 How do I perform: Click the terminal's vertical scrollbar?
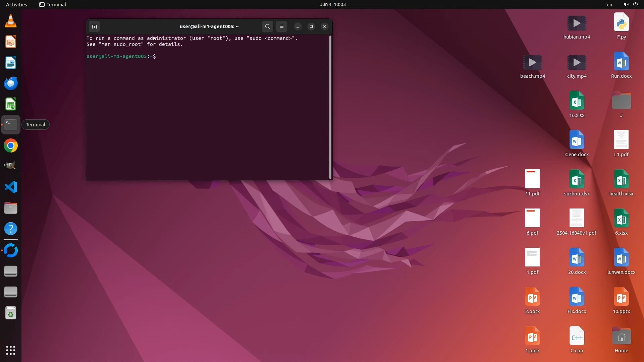[330, 107]
